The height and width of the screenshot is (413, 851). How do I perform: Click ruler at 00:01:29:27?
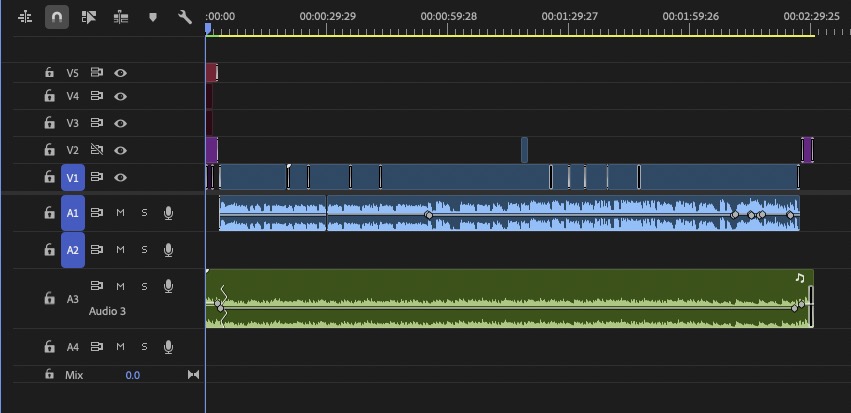[x=569, y=16]
